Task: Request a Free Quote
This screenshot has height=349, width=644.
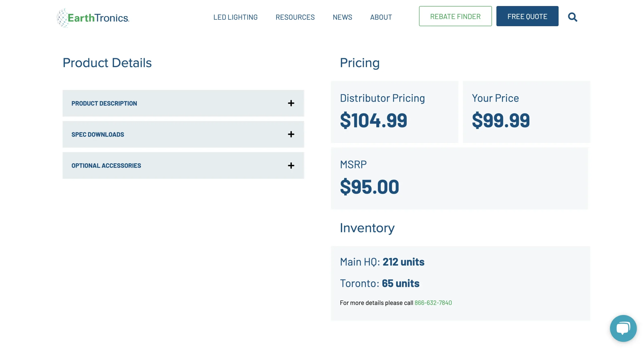Action: pos(527,16)
